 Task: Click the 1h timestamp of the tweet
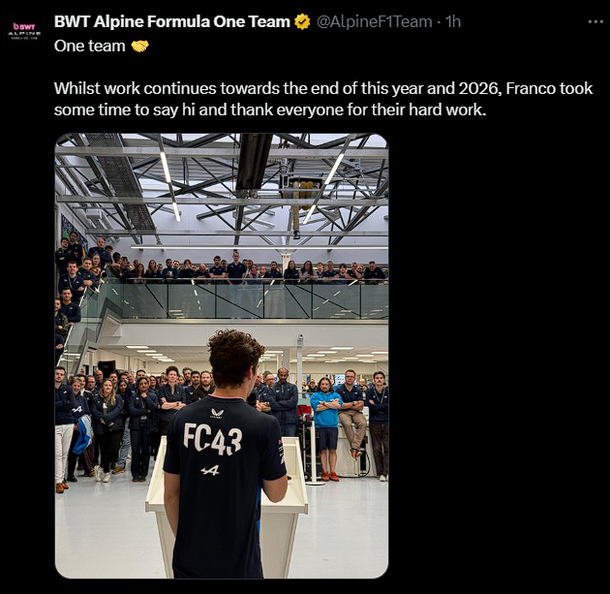[x=453, y=22]
